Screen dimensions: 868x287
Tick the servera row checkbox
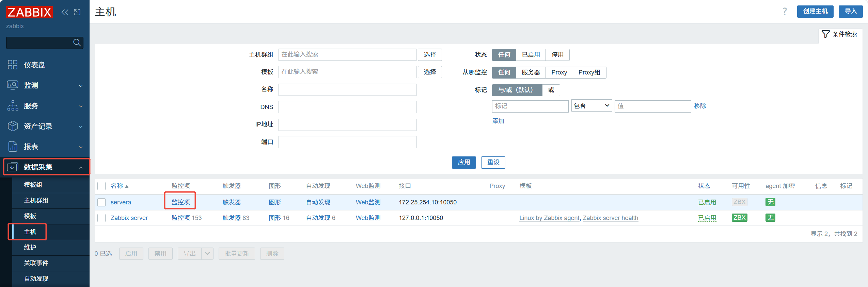pos(101,202)
